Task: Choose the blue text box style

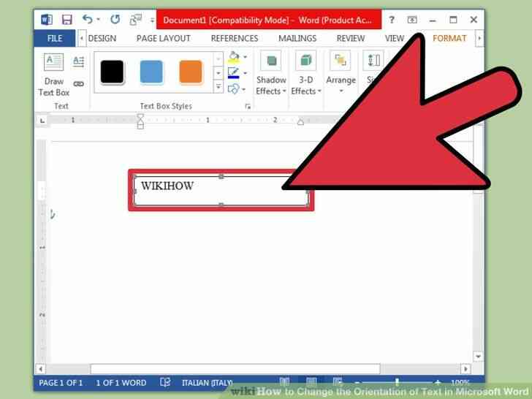Action: coord(151,72)
